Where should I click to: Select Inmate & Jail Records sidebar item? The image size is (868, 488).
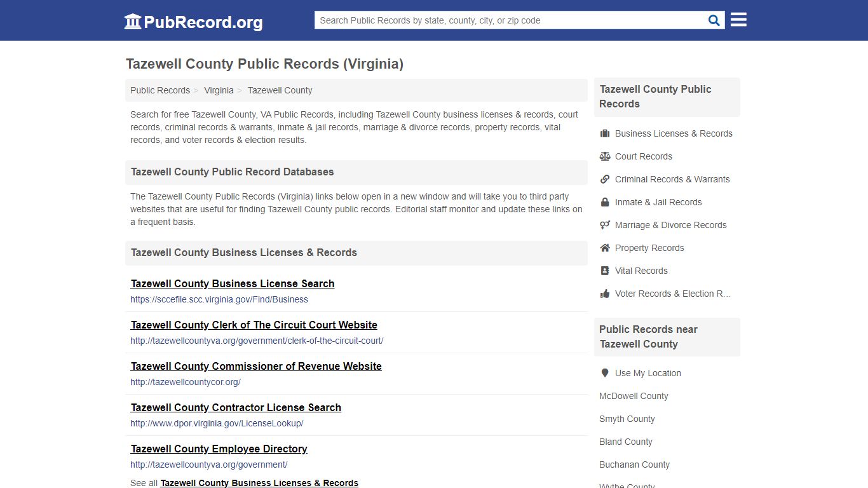click(658, 202)
